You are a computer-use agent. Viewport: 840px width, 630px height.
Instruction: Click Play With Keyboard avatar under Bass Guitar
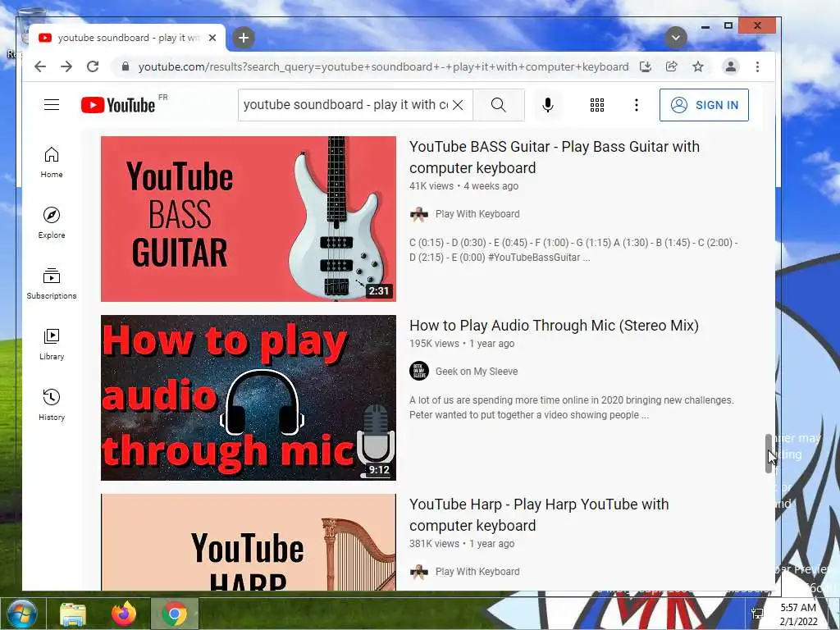click(419, 214)
